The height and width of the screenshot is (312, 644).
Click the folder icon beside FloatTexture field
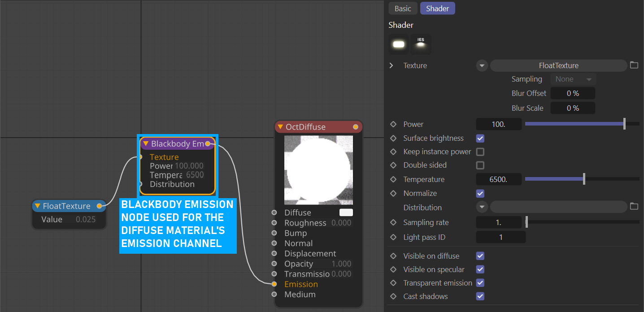(634, 65)
